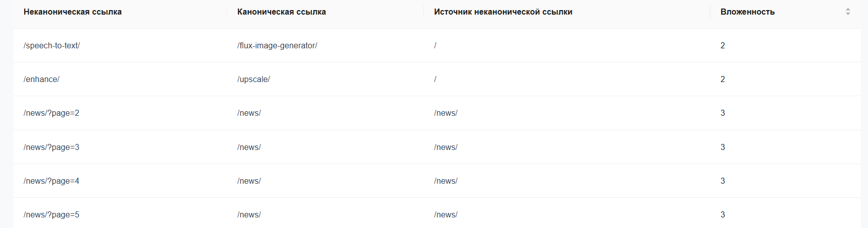
Task: Click canonical /news/ in the page=2 row
Action: (249, 113)
